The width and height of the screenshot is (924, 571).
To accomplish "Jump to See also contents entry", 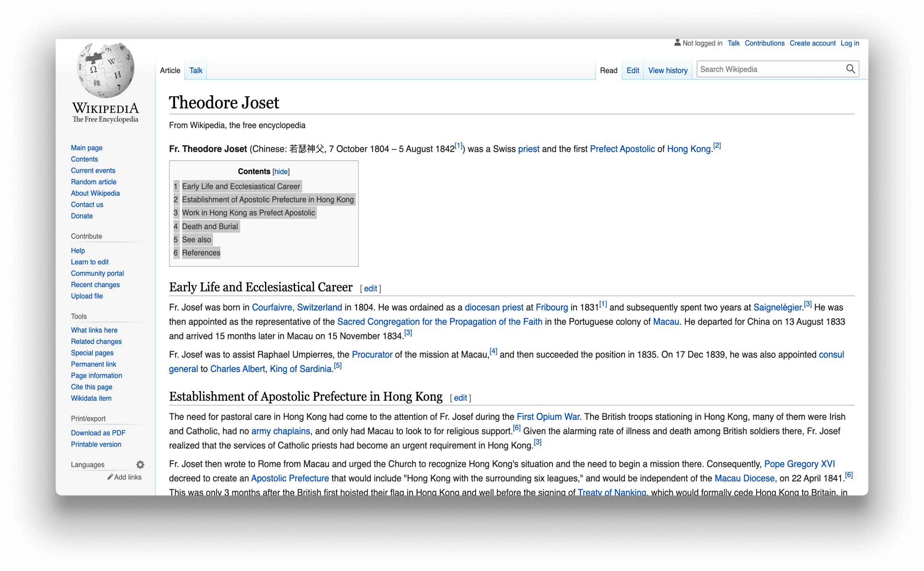I will pos(196,239).
